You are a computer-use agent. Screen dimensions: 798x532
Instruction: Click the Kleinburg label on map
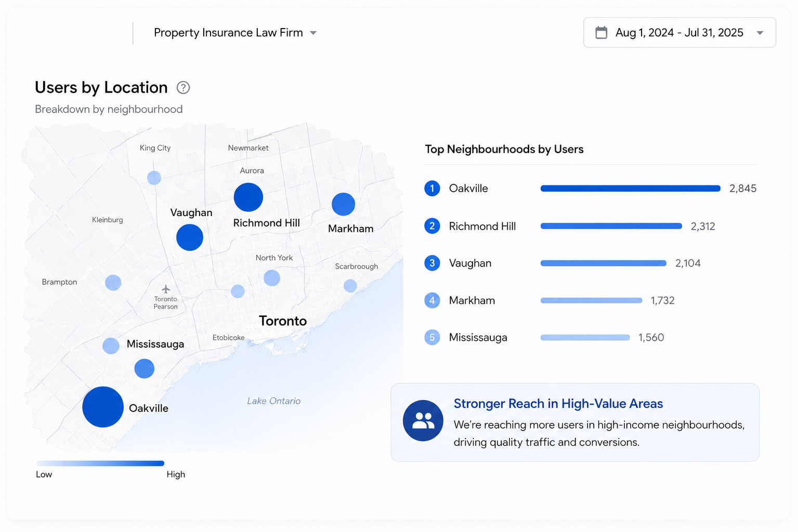108,220
